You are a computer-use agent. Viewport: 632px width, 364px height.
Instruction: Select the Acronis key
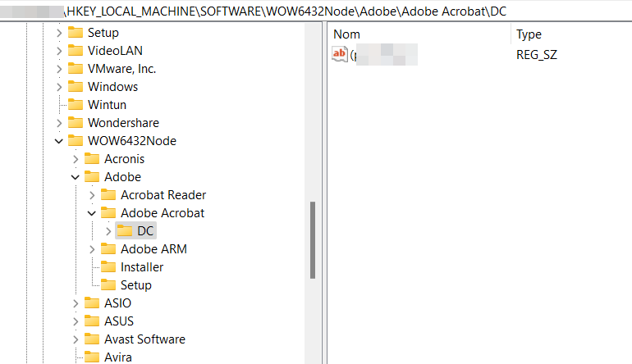(124, 159)
